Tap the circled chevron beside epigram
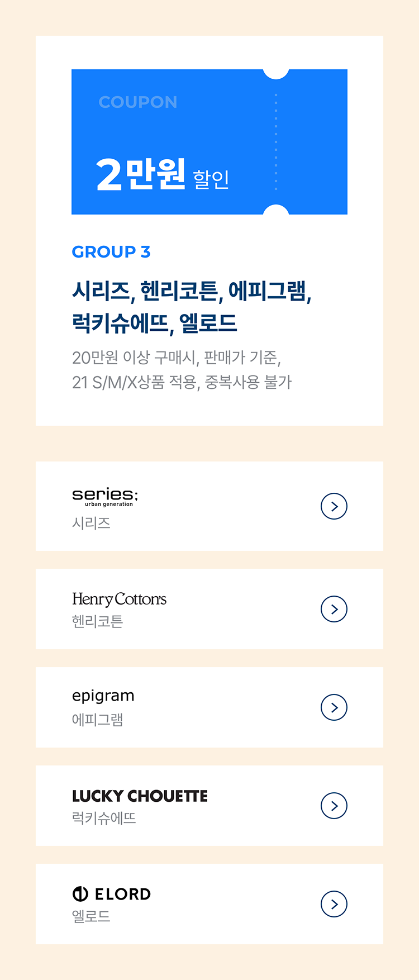 coord(334,707)
